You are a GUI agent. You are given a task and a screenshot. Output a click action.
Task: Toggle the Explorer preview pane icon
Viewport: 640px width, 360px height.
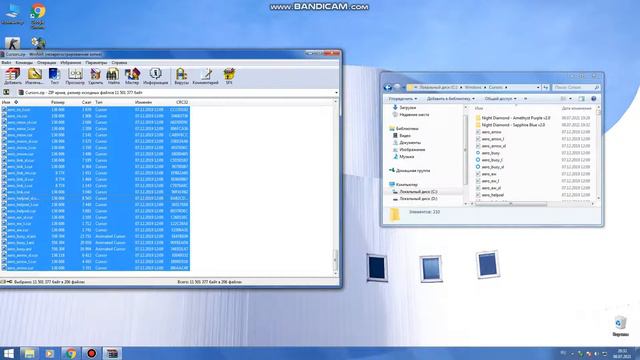pyautogui.click(x=582, y=99)
